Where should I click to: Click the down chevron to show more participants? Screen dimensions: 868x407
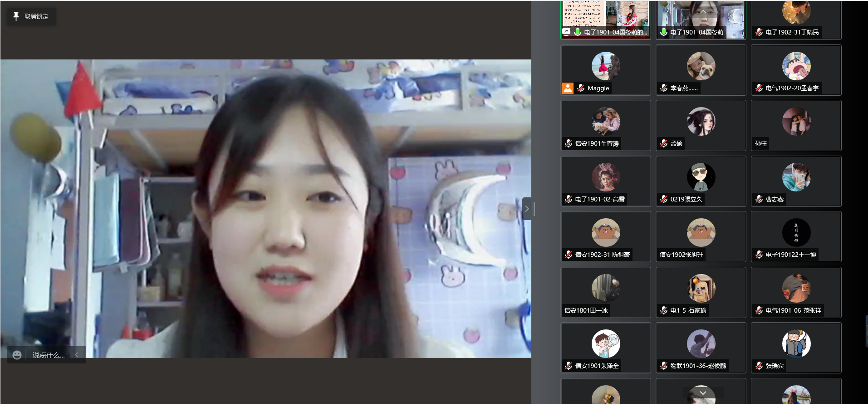[x=703, y=393]
